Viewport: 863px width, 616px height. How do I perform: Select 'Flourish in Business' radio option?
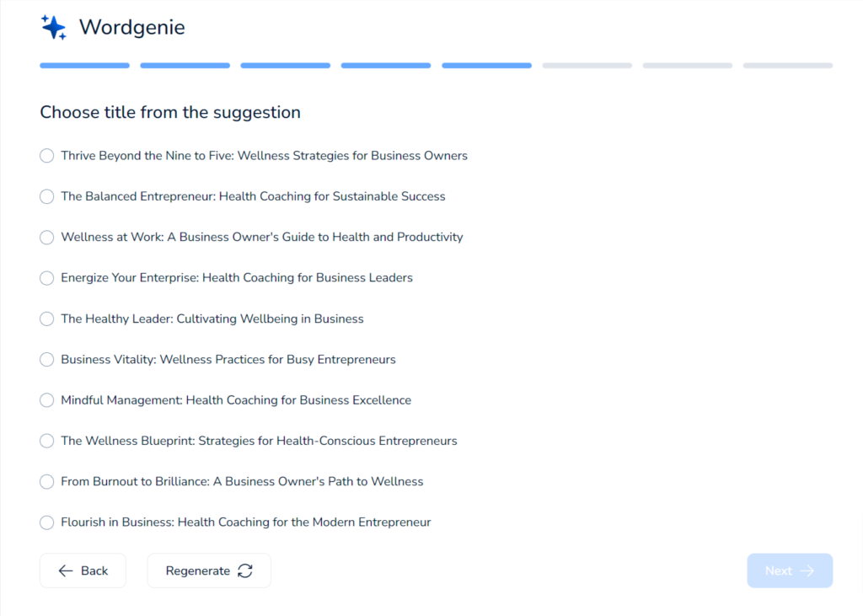click(x=47, y=522)
